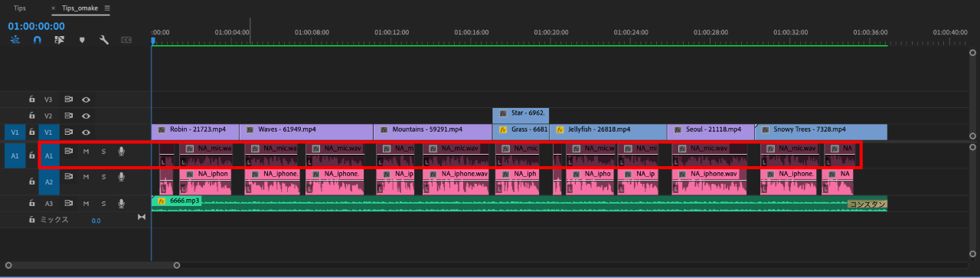Solo audio track A1
The image size is (980, 278).
104,151
